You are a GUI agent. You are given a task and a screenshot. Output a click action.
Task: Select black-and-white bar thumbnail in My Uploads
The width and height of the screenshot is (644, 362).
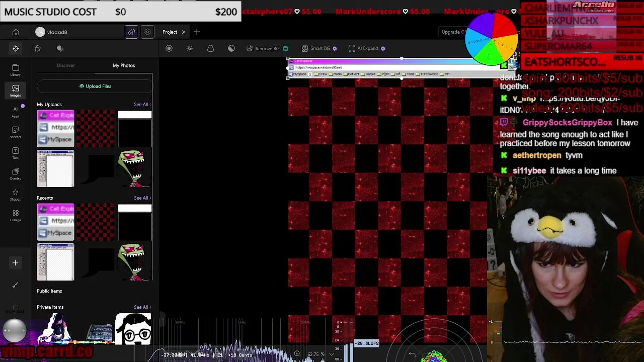coord(134,128)
